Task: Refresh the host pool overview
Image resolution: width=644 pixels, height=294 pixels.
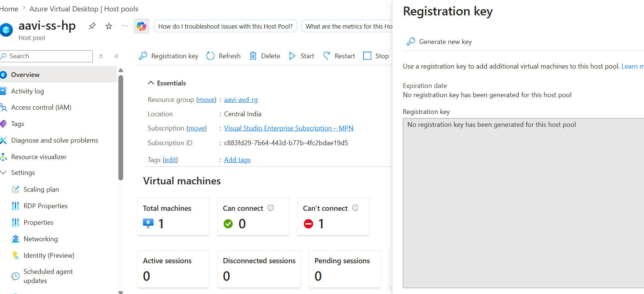Action: coord(223,56)
